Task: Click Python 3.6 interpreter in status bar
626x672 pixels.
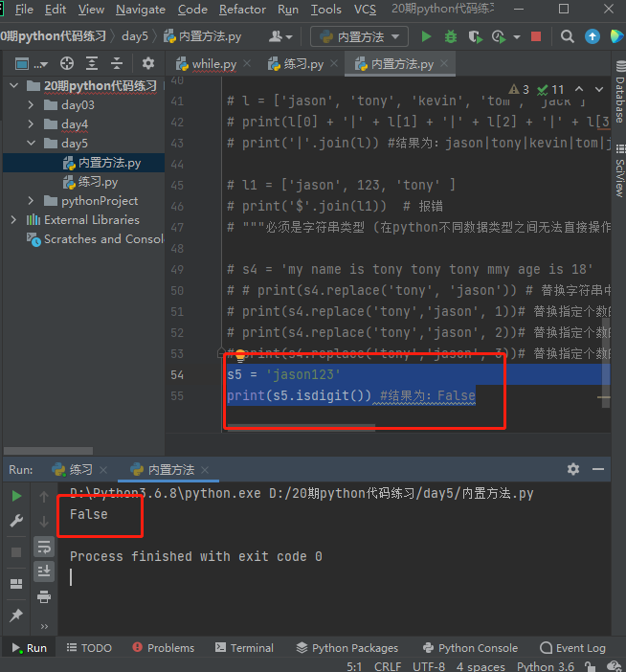Action: coord(546,667)
